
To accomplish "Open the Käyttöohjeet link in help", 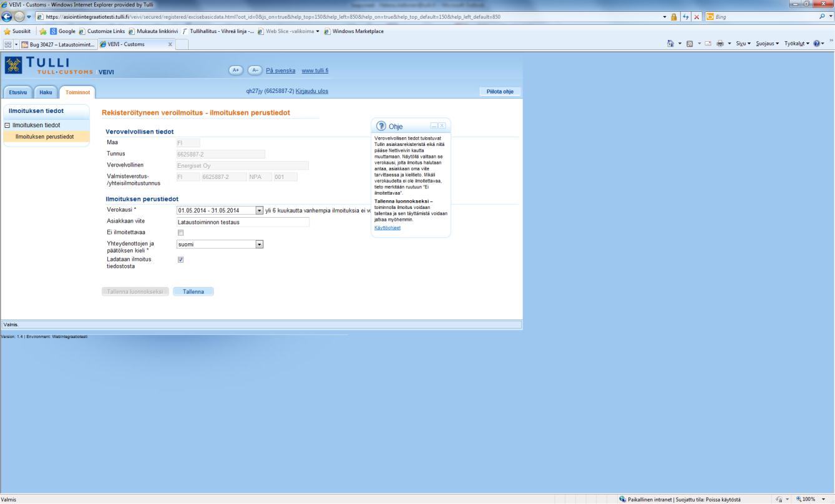I will tap(388, 228).
